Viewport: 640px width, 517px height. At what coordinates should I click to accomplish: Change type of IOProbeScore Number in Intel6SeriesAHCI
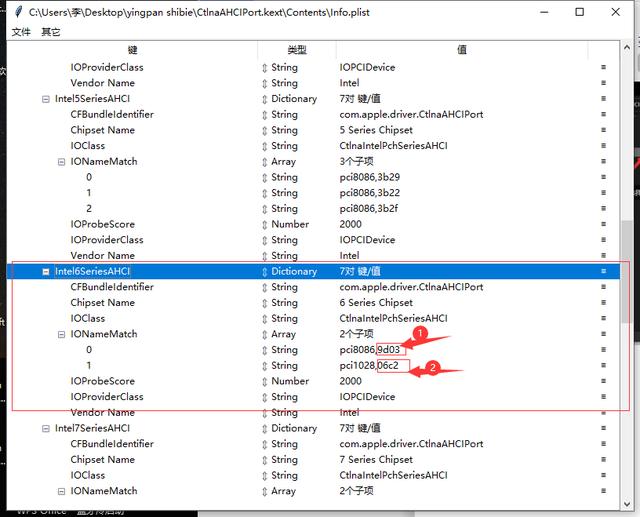(x=264, y=382)
